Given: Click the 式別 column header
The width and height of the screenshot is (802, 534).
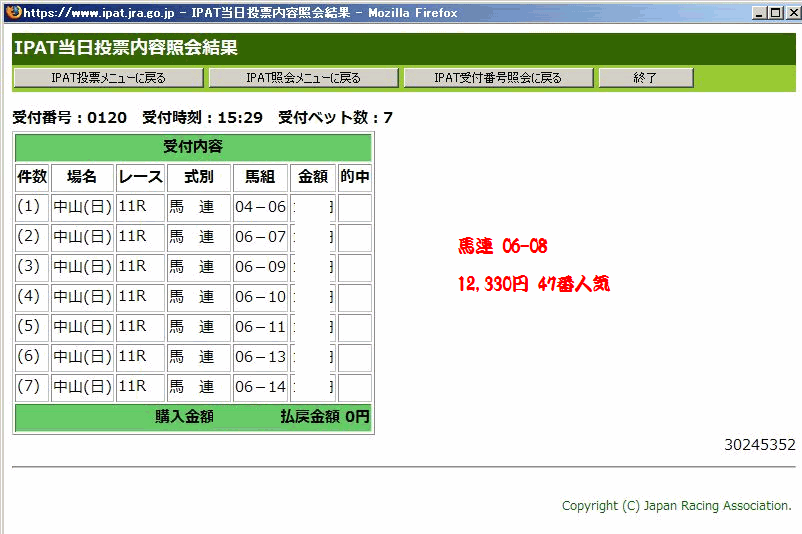Looking at the screenshot, I should pyautogui.click(x=198, y=177).
